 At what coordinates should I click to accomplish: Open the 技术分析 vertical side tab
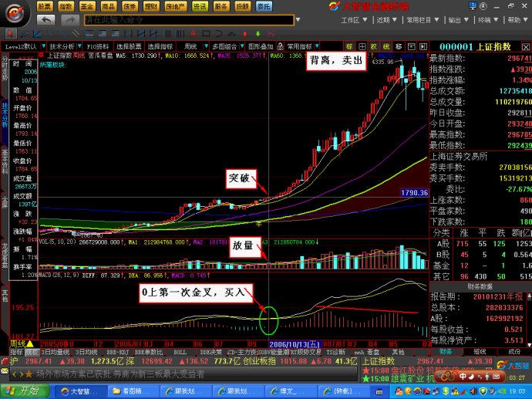point(5,116)
